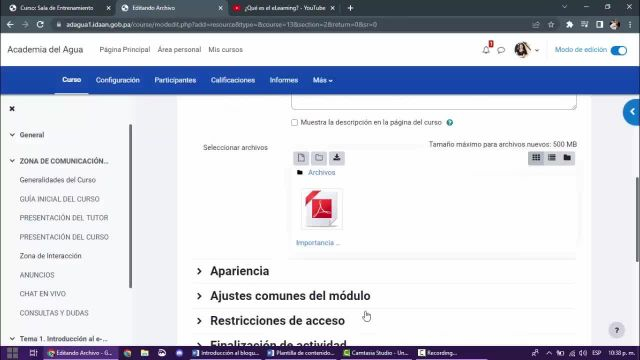Select the Curso tab

pyautogui.click(x=71, y=80)
